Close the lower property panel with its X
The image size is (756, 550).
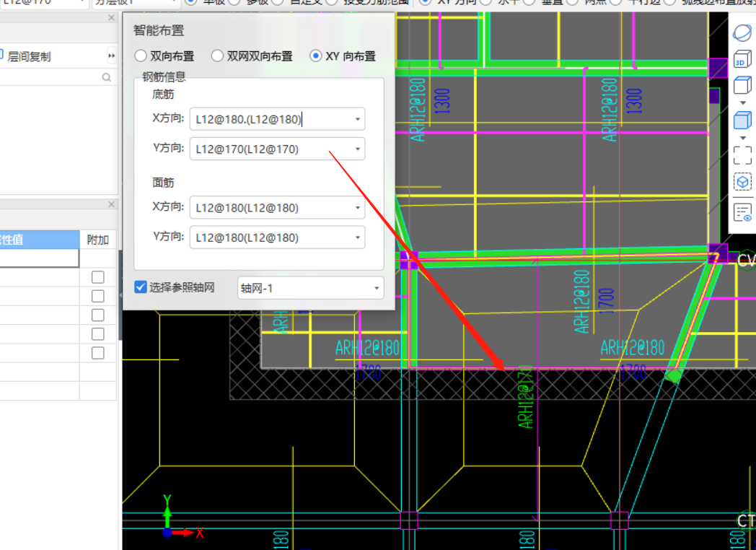click(x=111, y=204)
